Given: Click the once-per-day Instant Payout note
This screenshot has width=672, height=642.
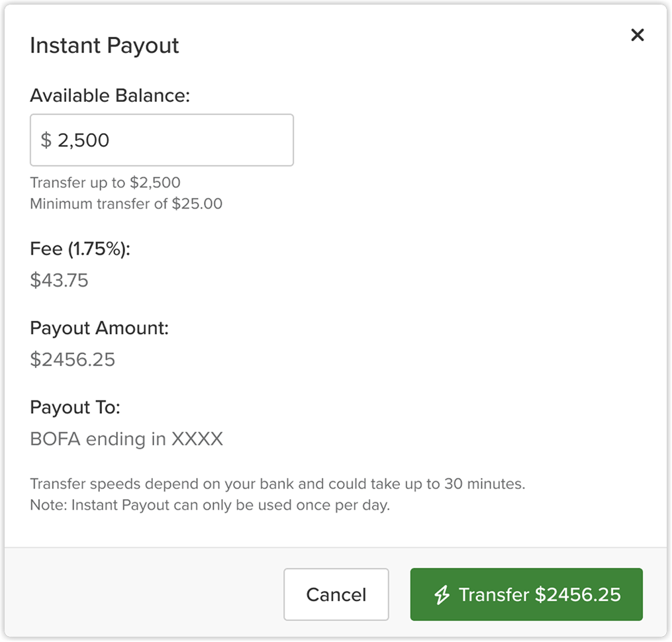Looking at the screenshot, I should (x=210, y=505).
